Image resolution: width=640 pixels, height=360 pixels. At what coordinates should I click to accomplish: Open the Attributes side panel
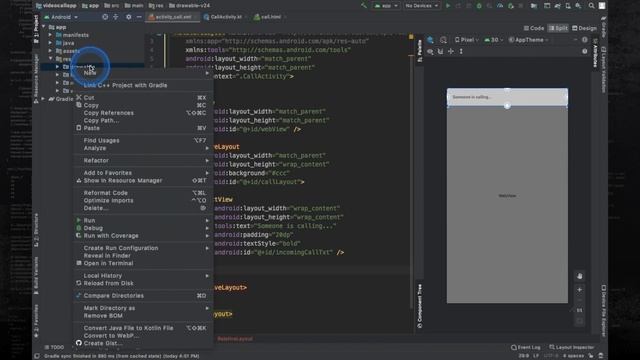tap(596, 54)
